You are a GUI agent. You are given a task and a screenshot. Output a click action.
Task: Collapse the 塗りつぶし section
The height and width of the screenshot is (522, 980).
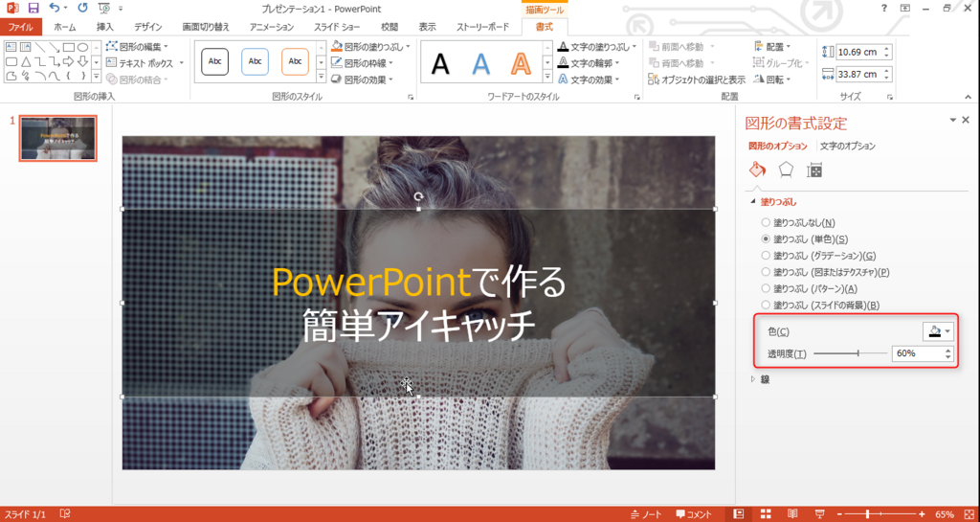(752, 202)
